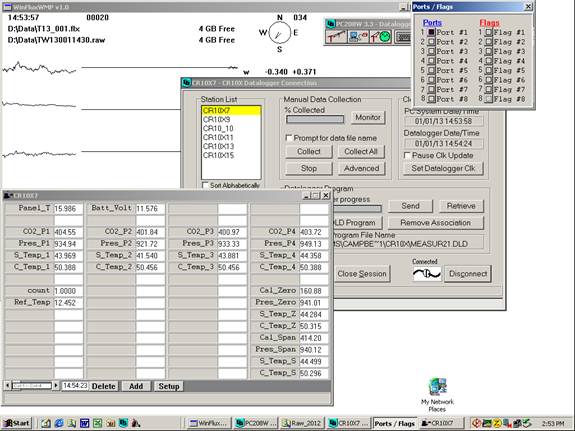575x431 pixels.
Task: Enable Sort Alphabetically for station list
Action: pos(205,185)
